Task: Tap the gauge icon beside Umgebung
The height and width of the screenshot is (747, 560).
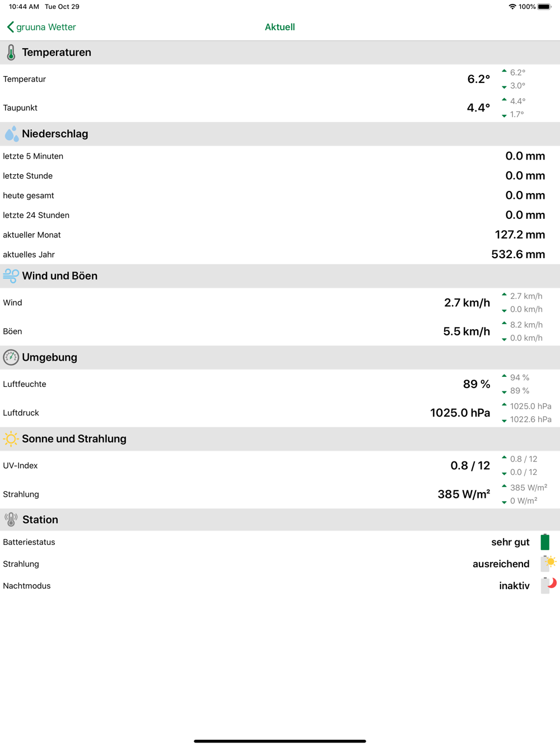Action: coord(11,357)
